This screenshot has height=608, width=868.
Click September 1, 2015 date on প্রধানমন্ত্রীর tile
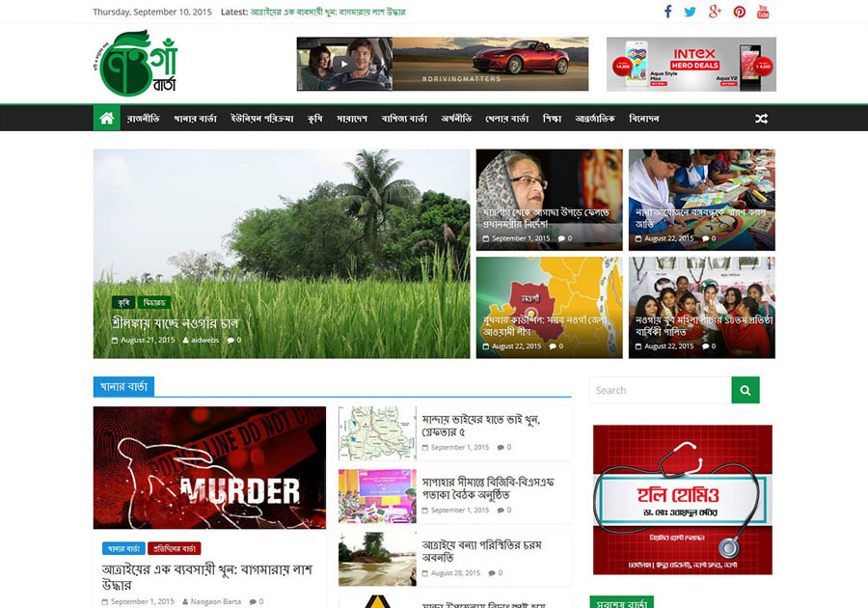point(521,238)
